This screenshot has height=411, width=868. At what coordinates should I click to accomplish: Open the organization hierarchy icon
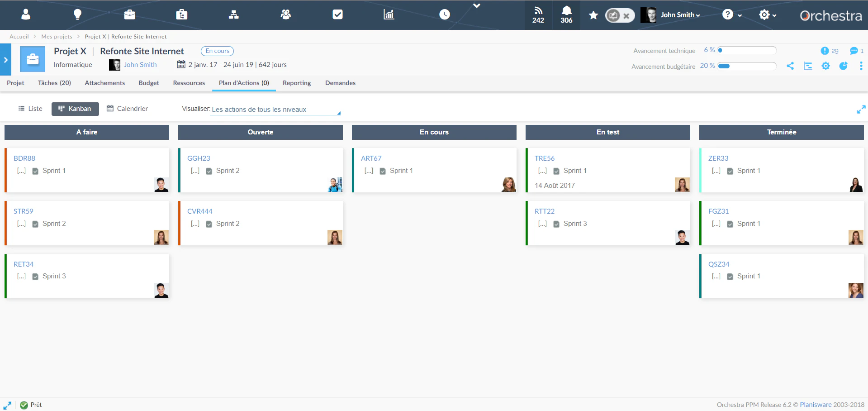click(233, 14)
